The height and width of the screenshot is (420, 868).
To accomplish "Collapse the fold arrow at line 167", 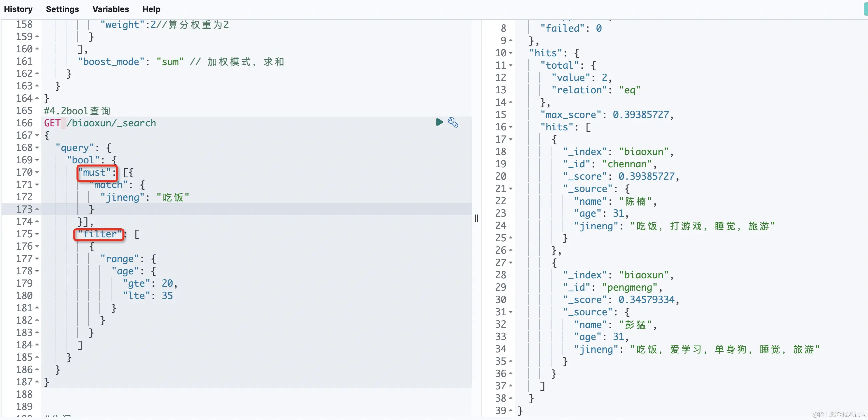I will click(37, 135).
